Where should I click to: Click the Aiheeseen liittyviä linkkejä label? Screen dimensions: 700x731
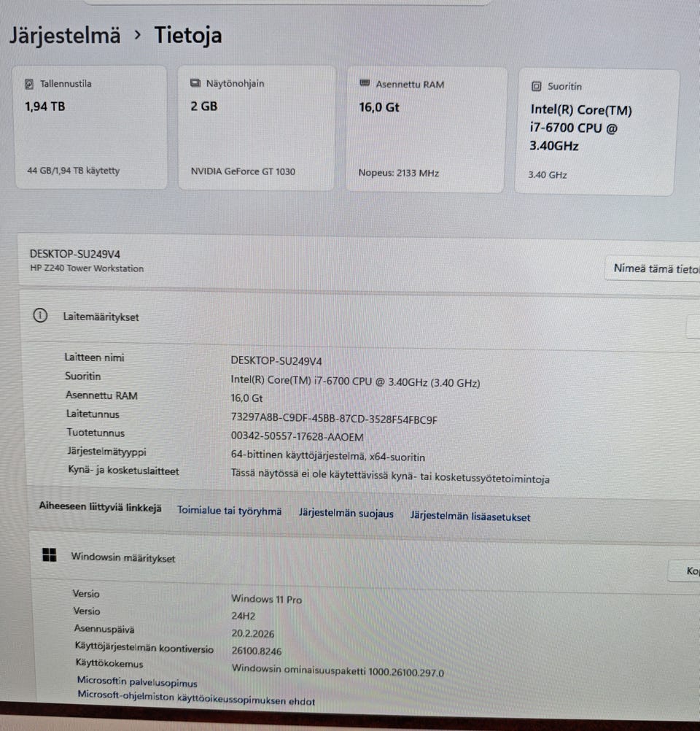100,507
